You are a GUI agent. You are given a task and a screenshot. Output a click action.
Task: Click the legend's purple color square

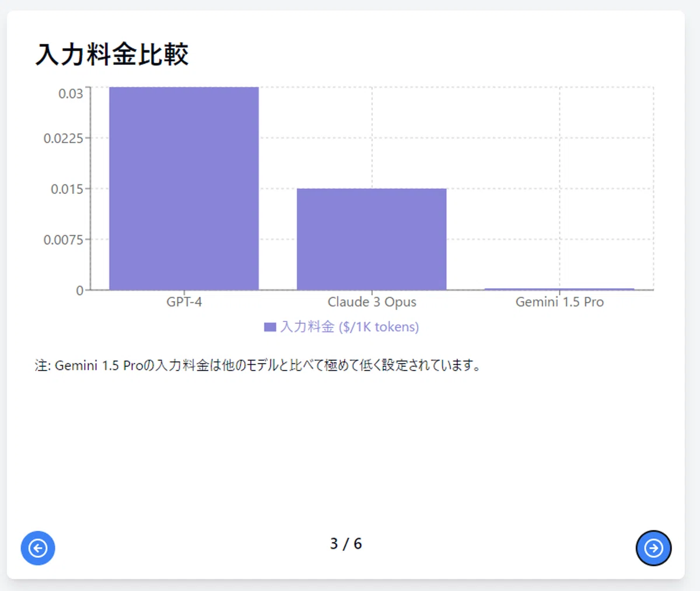point(270,327)
